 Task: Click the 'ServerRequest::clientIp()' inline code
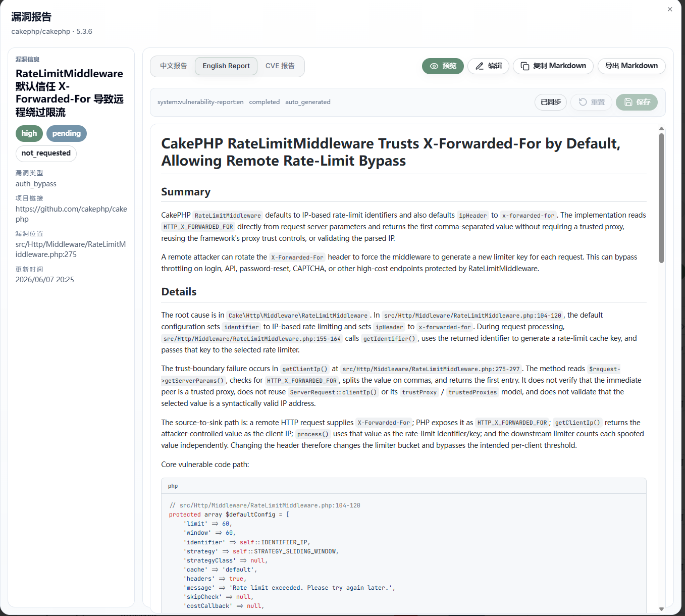point(334,392)
